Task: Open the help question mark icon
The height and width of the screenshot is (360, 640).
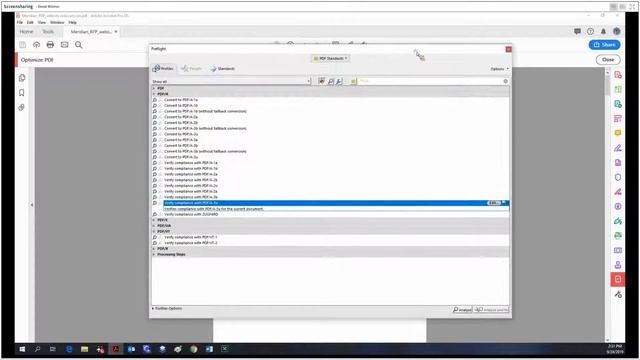Action: point(590,31)
